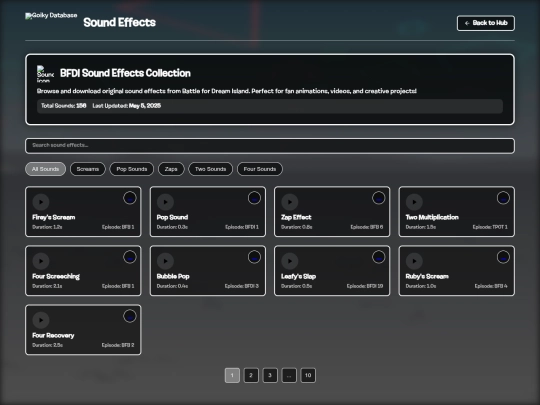The width and height of the screenshot is (540, 405).
Task: Click the sound icon beside collection title
Action: (x=45, y=74)
